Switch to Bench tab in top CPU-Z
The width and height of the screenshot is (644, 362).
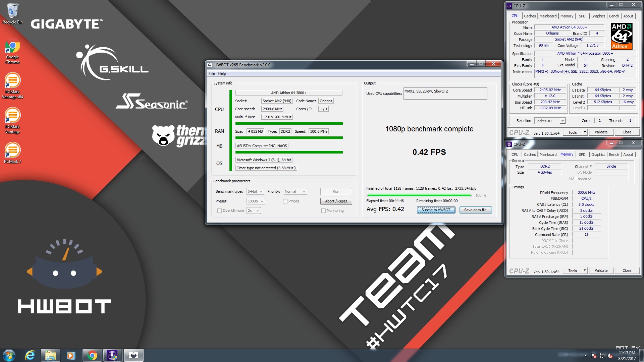tap(614, 16)
